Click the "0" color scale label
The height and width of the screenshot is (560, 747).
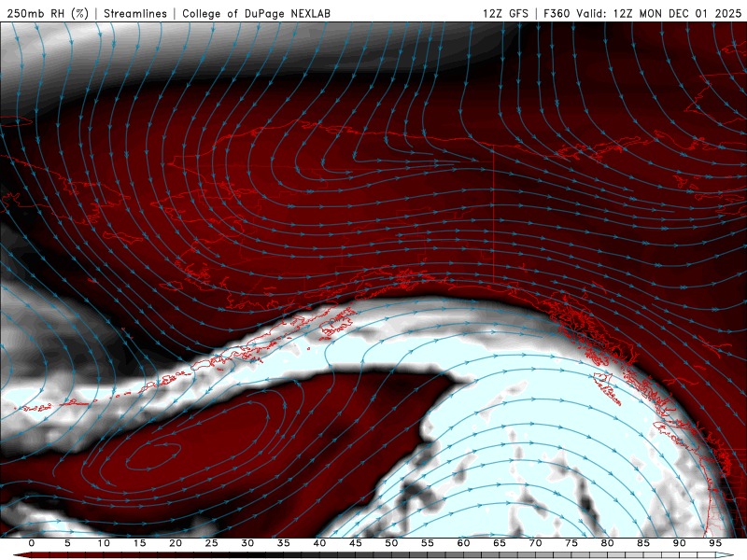click(32, 543)
